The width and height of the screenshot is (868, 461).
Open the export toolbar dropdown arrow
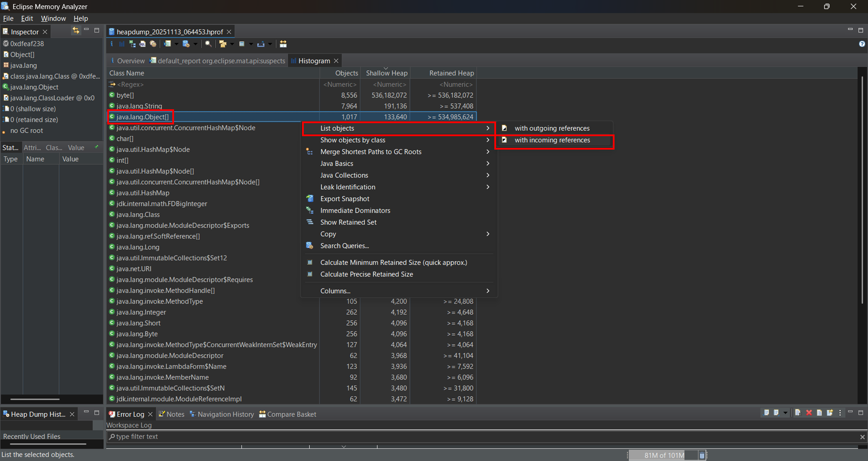(270, 44)
